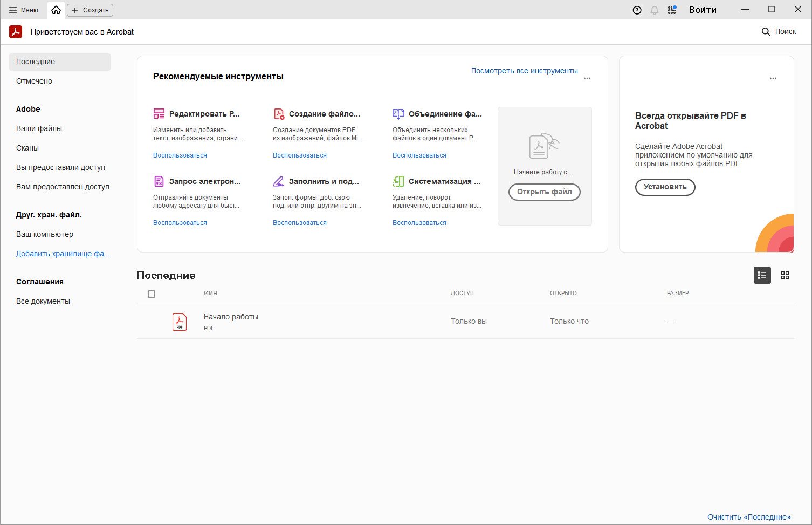Screen dimensions: 812x525
Task: Click the Систематизация страниц icon
Action: click(x=398, y=181)
